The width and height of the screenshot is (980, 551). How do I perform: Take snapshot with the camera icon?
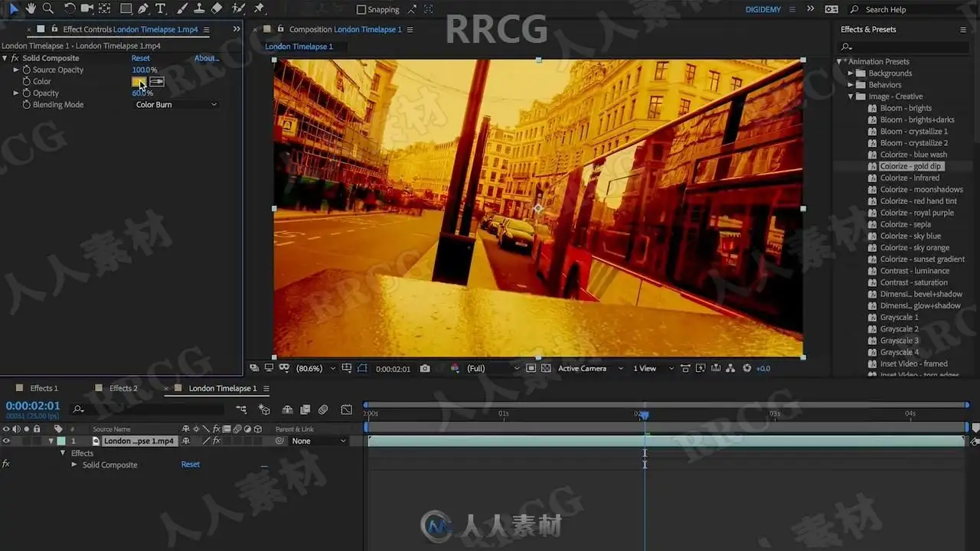pos(425,368)
